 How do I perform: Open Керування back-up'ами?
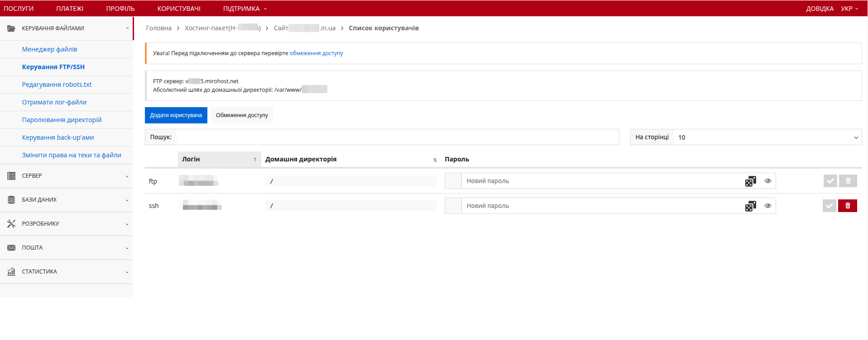tap(58, 137)
